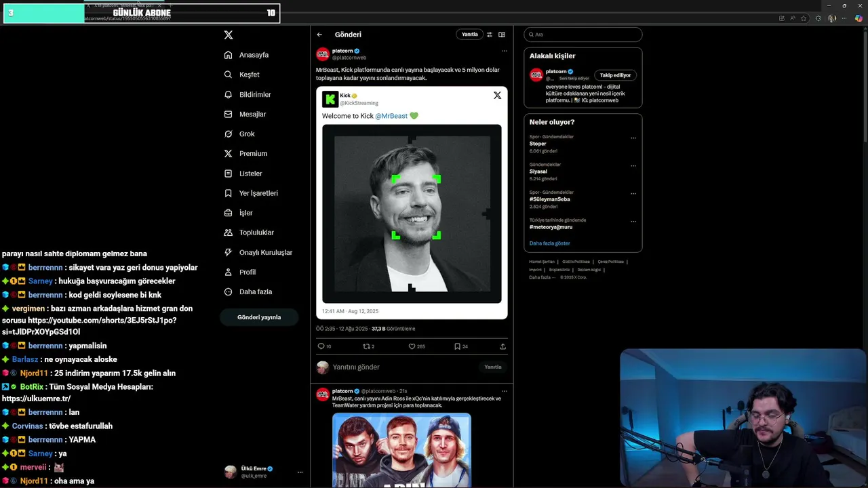
Task: Click Yanıtla button in the post header
Action: (469, 35)
